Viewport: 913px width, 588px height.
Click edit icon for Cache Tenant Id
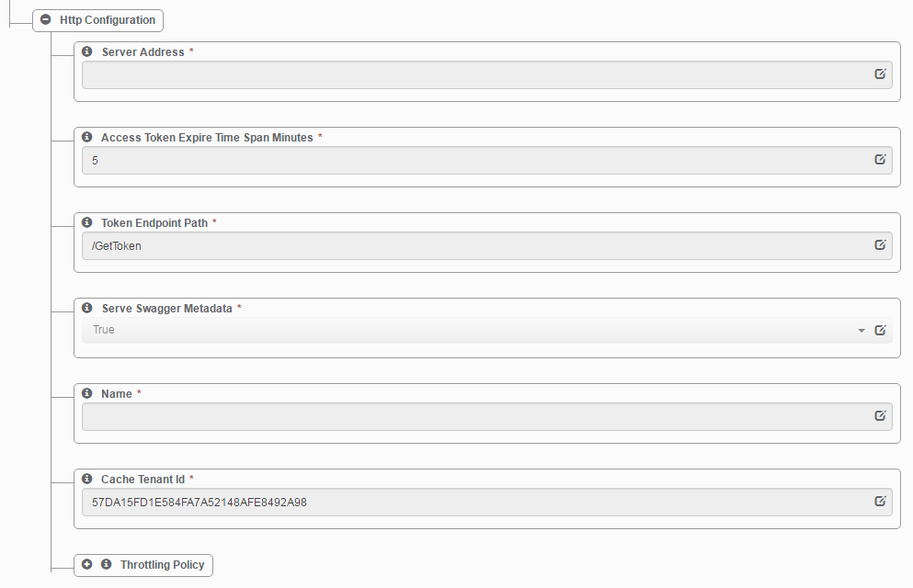click(x=880, y=502)
